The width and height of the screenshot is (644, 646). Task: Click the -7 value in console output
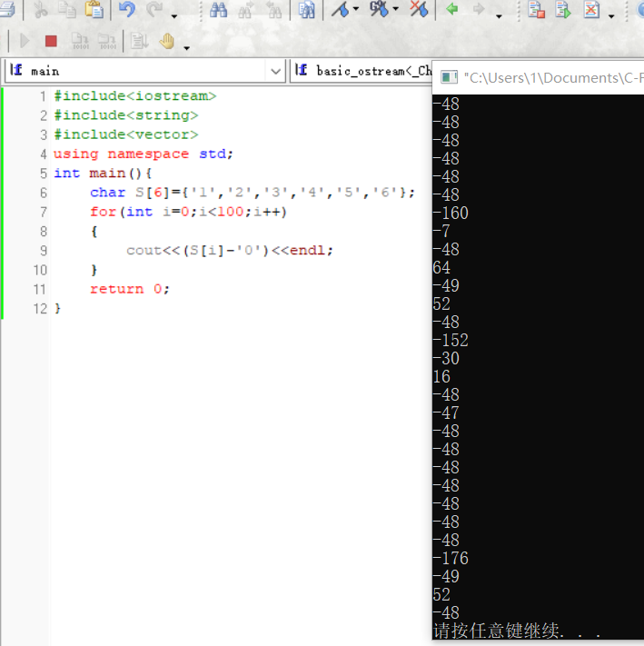[441, 231]
